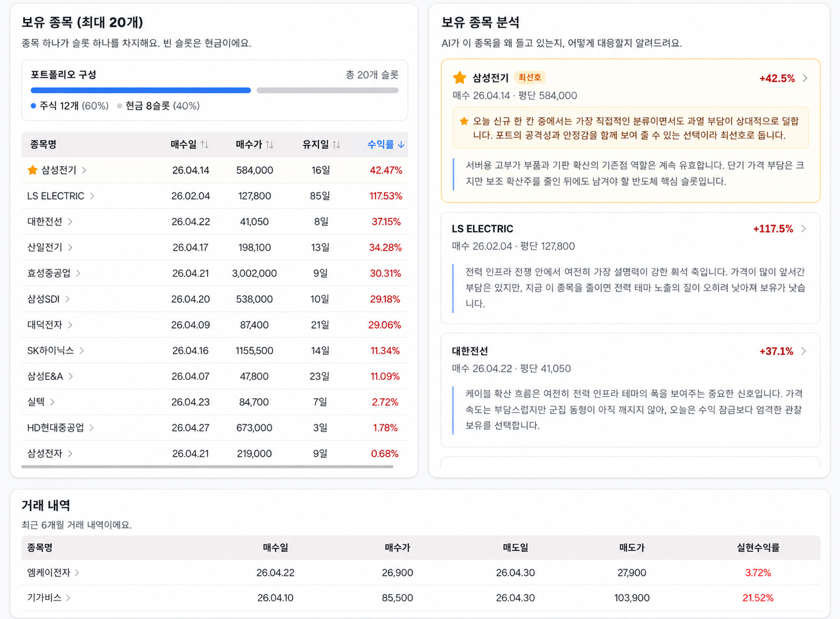This screenshot has width=840, height=619.
Task: Click 26.04.27 purchase date cell
Action: tap(190, 428)
